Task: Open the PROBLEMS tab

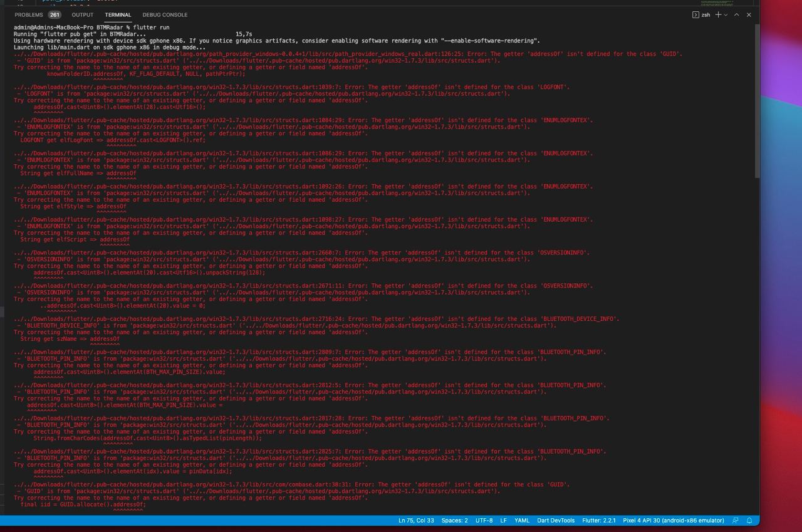Action: (x=28, y=14)
